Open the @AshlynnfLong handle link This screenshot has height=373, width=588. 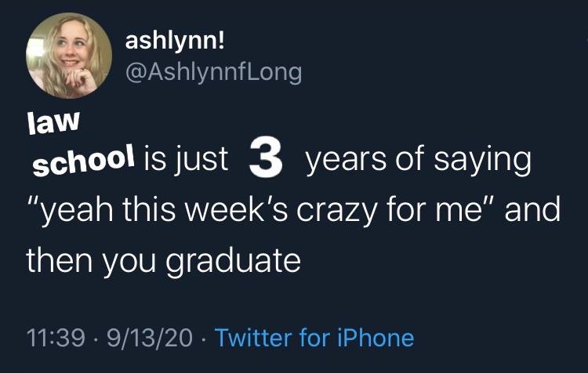pyautogui.click(x=212, y=72)
